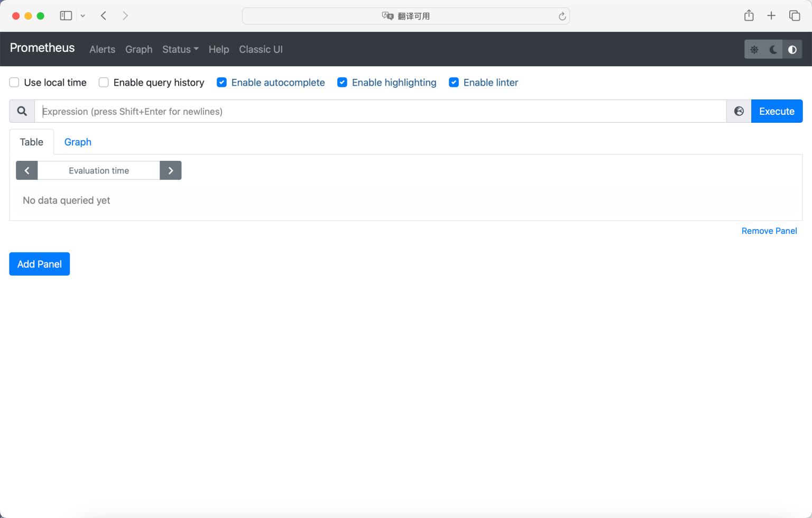The height and width of the screenshot is (518, 812).
Task: Click the Share icon in the toolbar
Action: tap(749, 15)
